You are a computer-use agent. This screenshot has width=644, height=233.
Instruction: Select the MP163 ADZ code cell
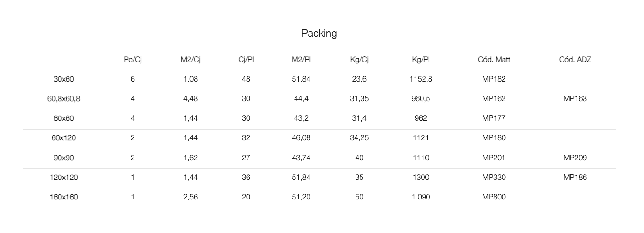pyautogui.click(x=575, y=99)
